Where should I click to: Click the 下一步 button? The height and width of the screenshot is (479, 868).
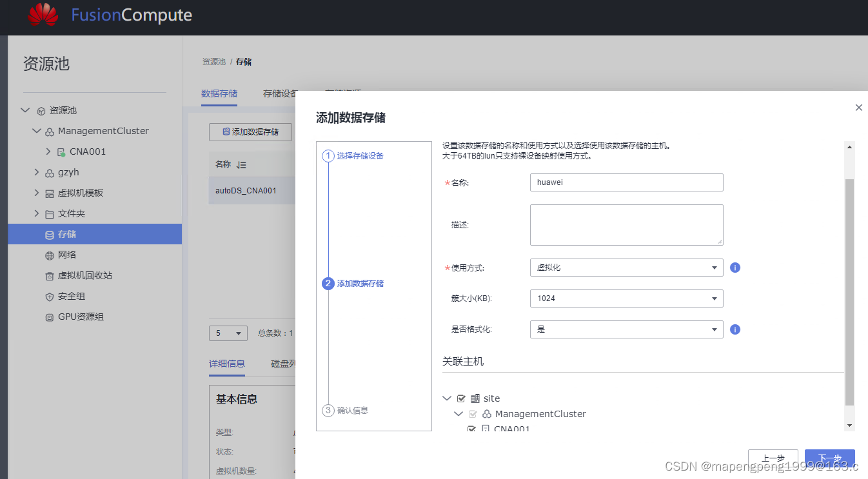pyautogui.click(x=830, y=458)
